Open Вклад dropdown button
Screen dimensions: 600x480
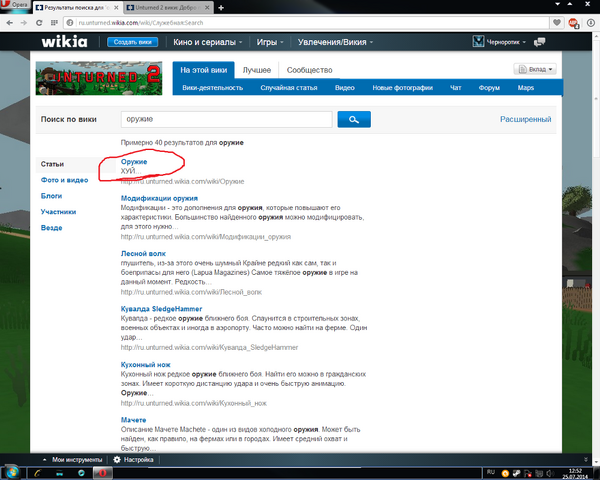click(x=535, y=69)
